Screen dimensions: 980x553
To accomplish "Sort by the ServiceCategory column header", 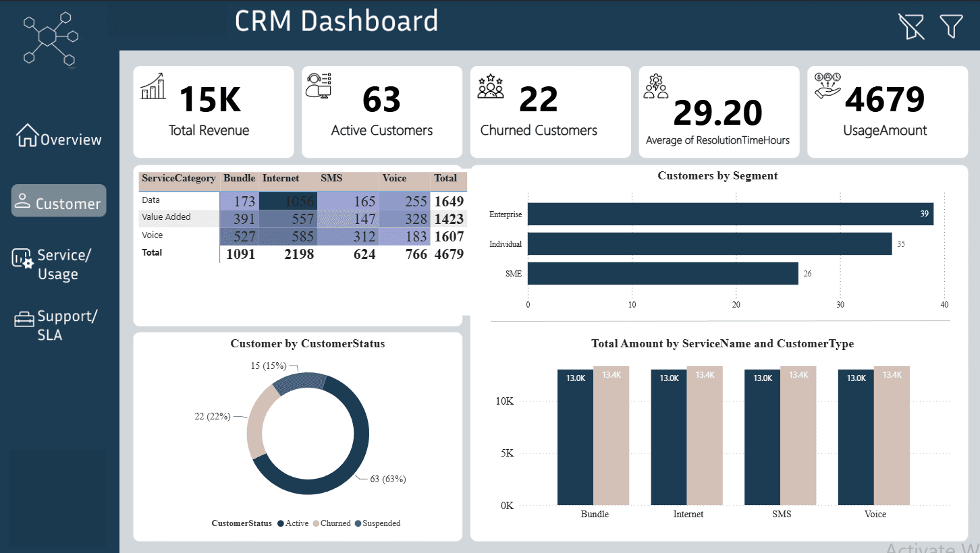I will [x=179, y=179].
